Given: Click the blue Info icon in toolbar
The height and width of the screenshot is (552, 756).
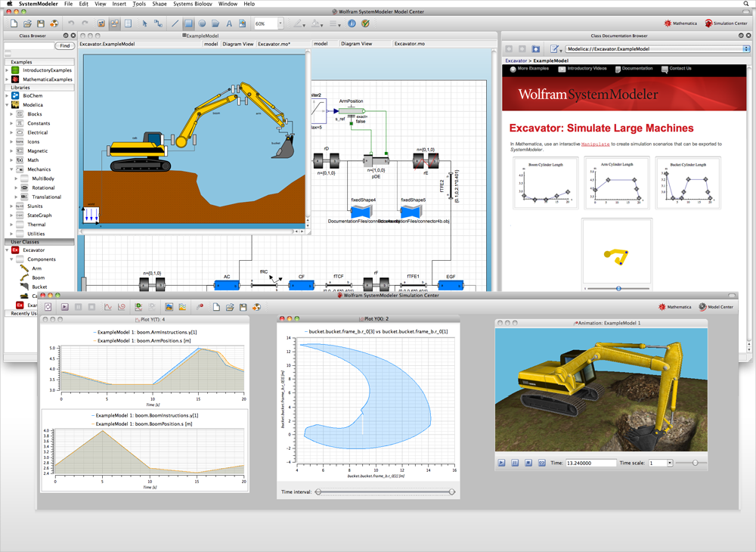Looking at the screenshot, I should click(352, 23).
